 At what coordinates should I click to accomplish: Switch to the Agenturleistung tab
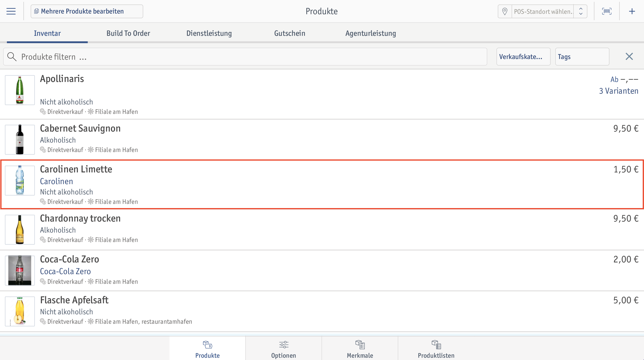370,33
